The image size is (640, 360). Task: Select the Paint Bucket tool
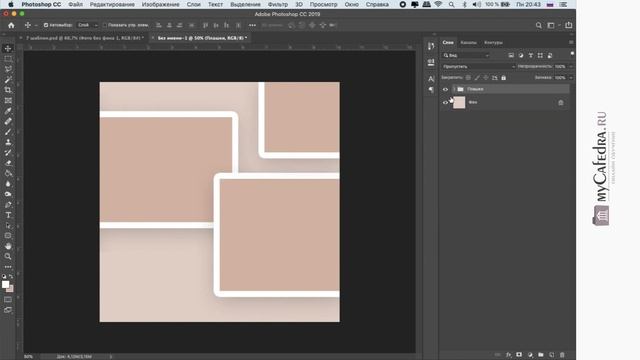pyautogui.click(x=8, y=173)
